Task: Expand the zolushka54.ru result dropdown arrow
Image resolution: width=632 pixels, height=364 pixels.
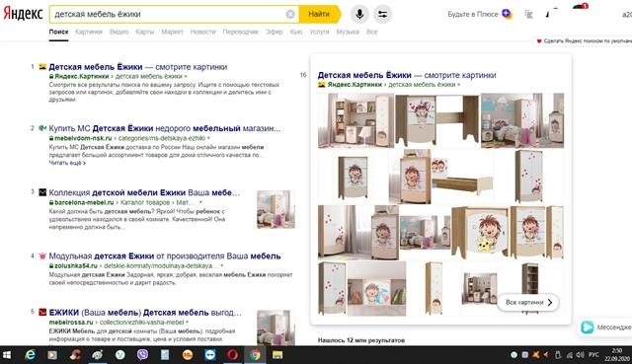Action: click(x=221, y=265)
